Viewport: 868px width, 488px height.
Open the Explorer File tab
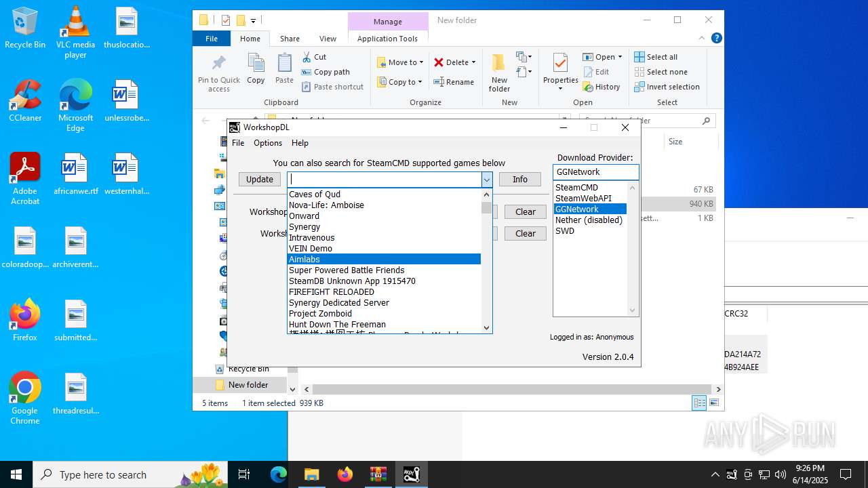tap(212, 39)
